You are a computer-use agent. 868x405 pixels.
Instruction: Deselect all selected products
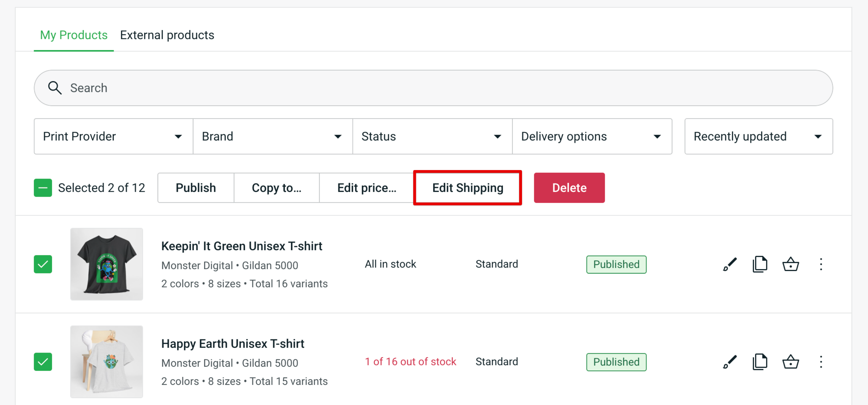coord(43,188)
